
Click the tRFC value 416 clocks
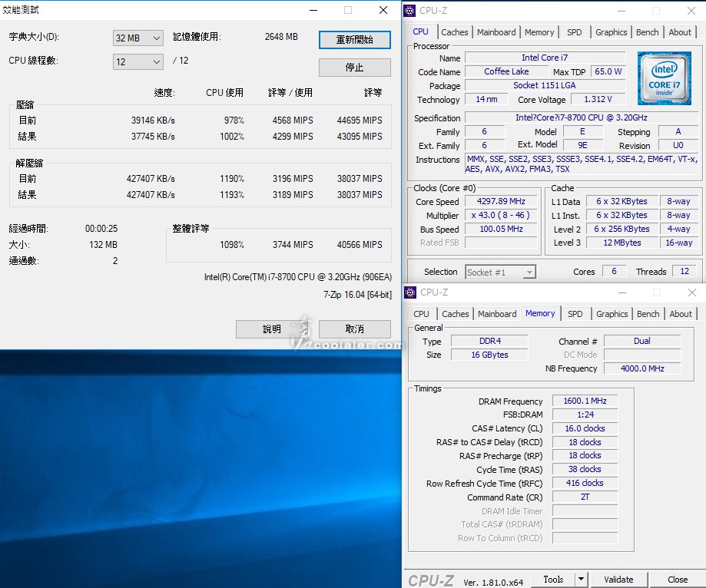(x=585, y=483)
